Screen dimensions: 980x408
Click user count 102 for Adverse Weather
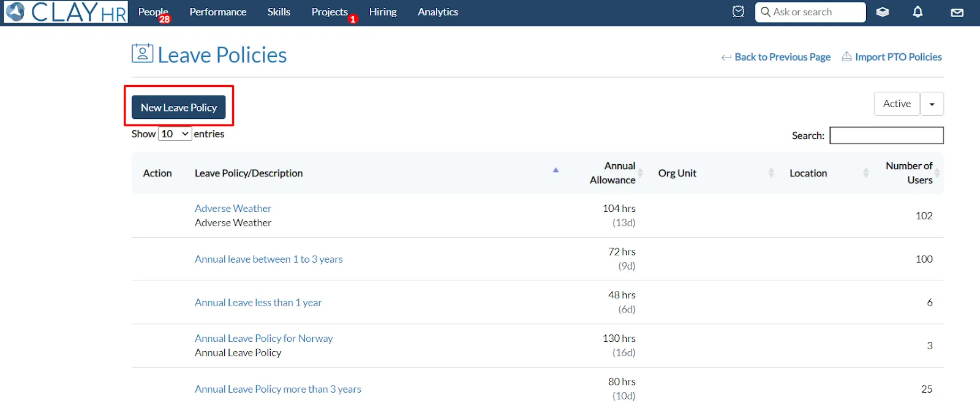[924, 216]
